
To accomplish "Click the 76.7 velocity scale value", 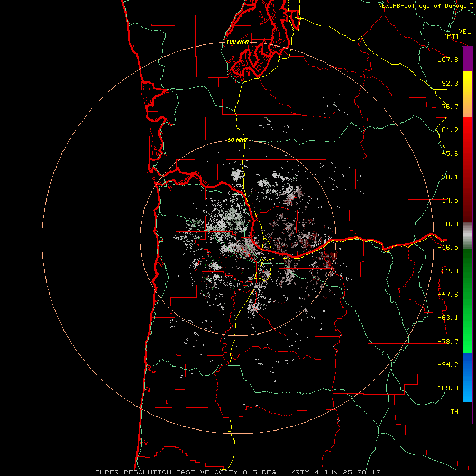I will [450, 106].
